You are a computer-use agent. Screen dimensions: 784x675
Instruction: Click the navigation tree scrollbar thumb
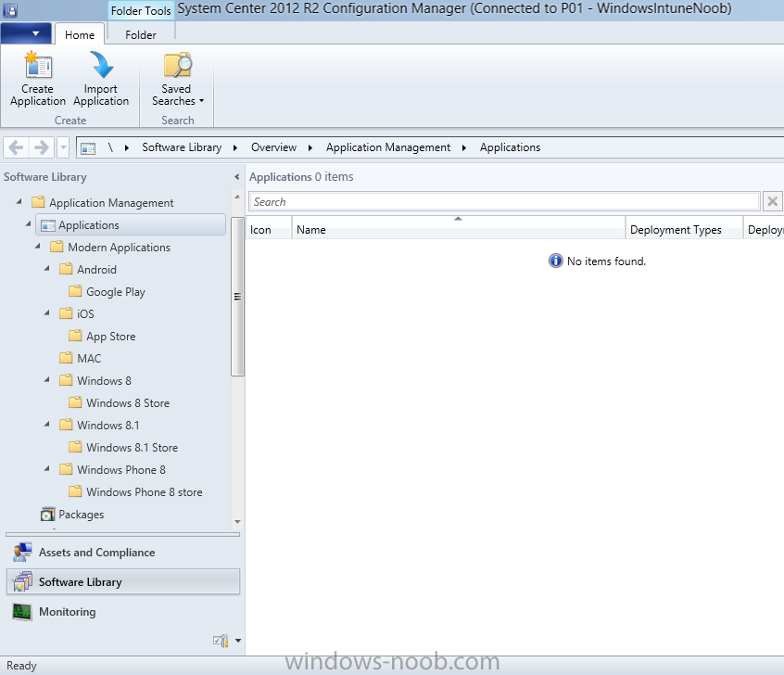click(237, 297)
